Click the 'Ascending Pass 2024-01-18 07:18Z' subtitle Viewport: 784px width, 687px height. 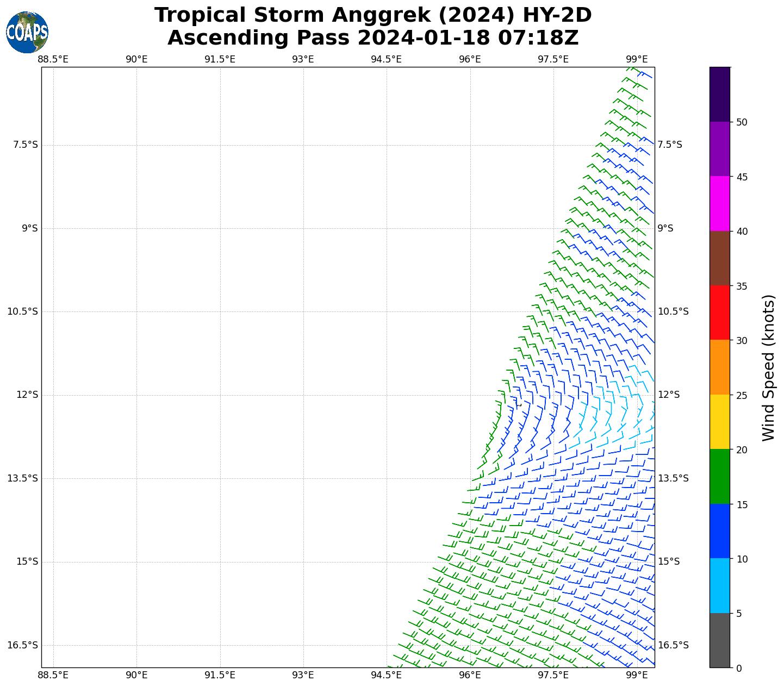[373, 38]
